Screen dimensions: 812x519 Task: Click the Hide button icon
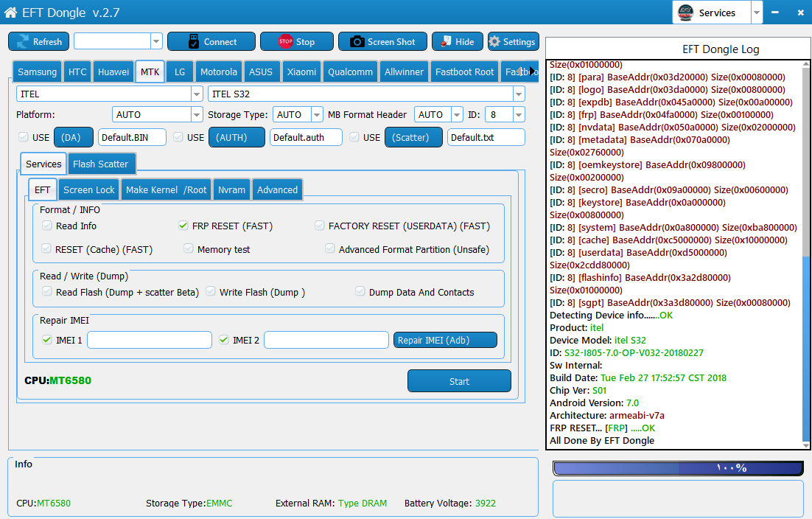(446, 41)
